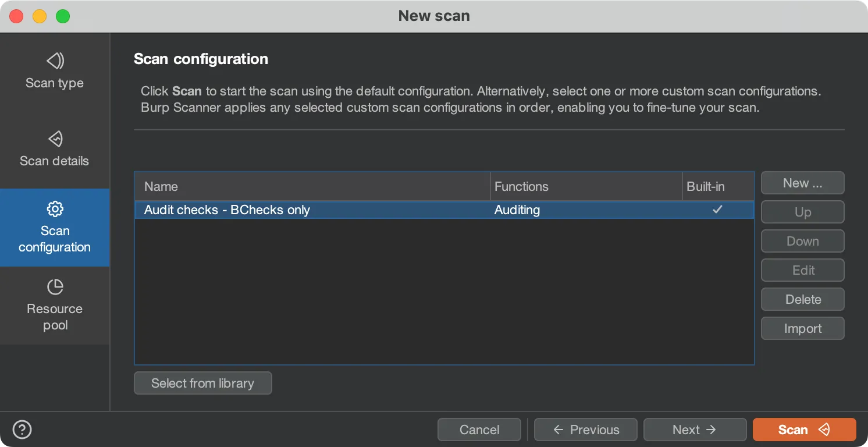Go back with the Previous button
Screen dimensions: 868x447
[x=585, y=430]
